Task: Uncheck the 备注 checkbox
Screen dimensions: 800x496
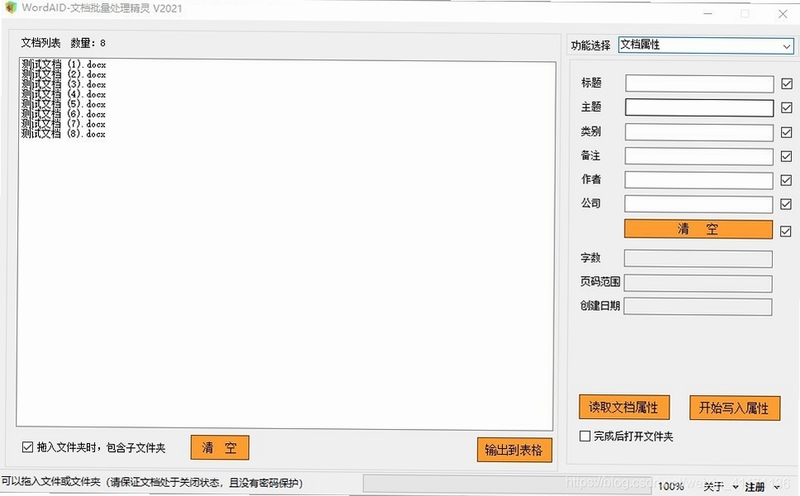Action: [x=786, y=156]
